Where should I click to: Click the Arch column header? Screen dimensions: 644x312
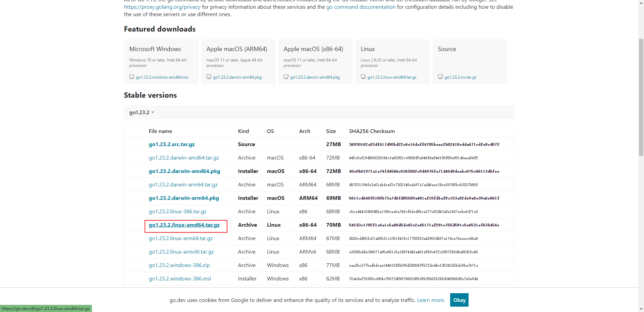305,131
